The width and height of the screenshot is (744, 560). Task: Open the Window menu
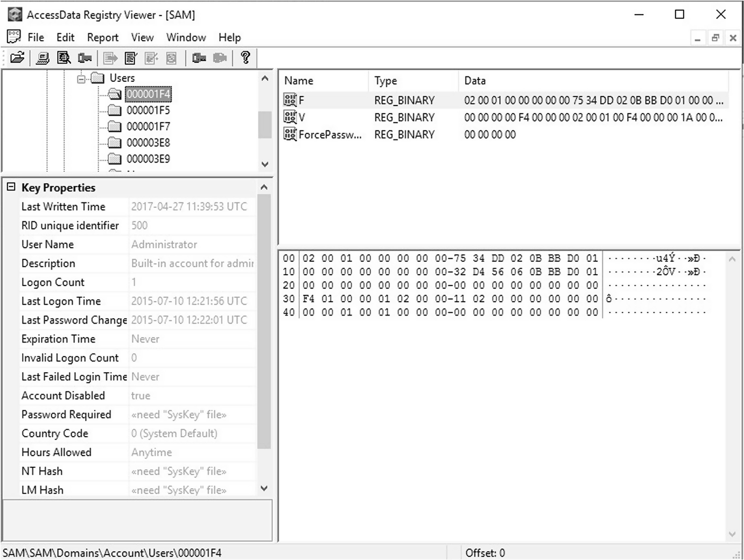coord(186,37)
